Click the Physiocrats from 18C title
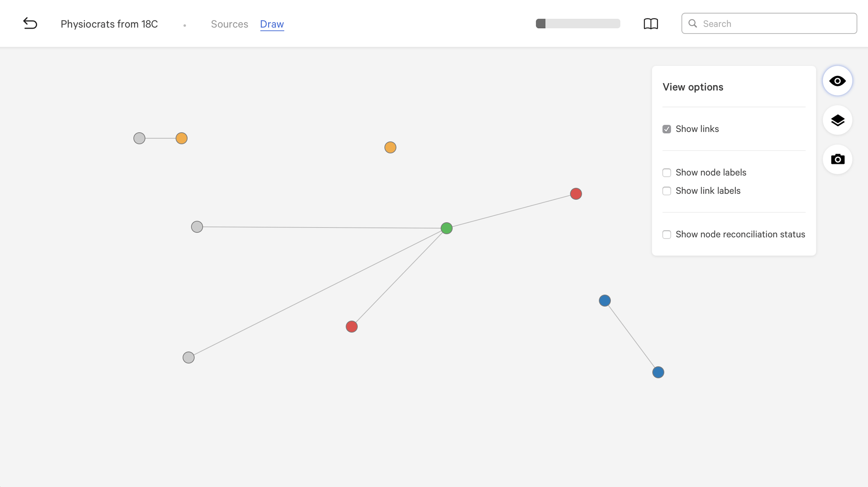 108,23
